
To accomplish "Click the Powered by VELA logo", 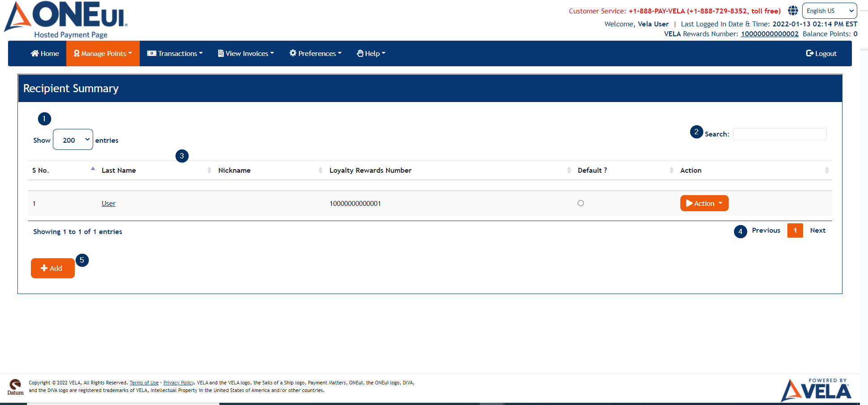I will pos(816,390).
